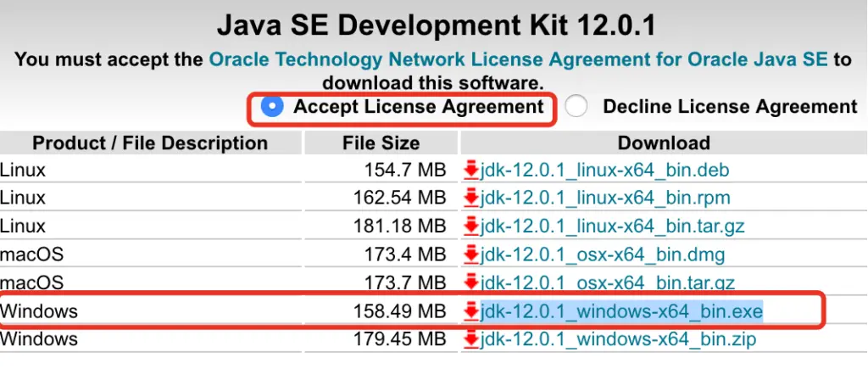Click the 179.45 MB file size cell
868x369 pixels.
point(400,339)
